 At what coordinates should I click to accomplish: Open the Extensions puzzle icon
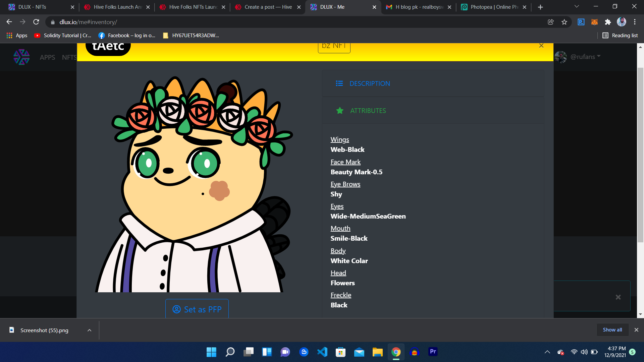tap(608, 22)
